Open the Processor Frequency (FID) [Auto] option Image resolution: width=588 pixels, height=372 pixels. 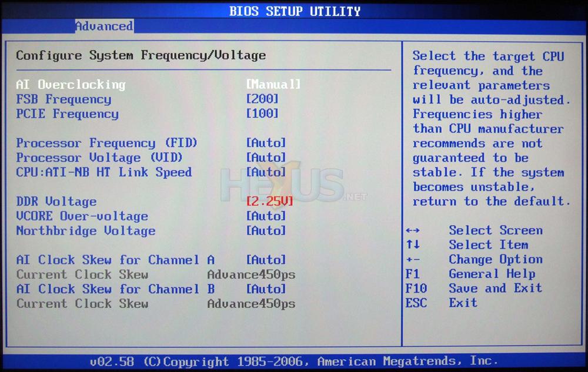tap(266, 143)
